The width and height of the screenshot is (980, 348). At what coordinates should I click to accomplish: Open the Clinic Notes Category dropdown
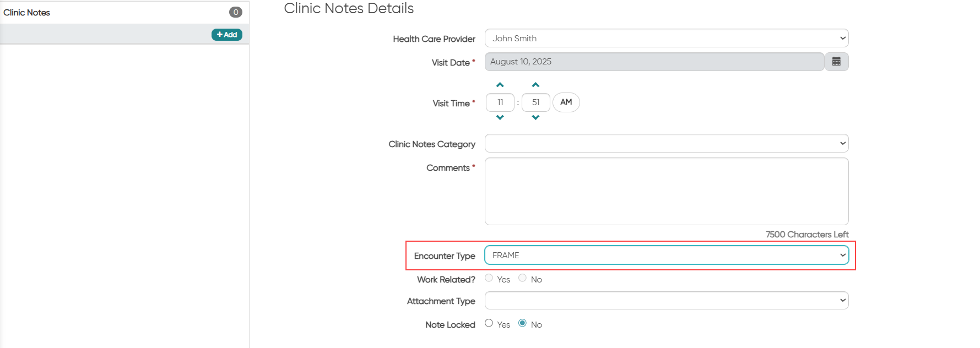pyautogui.click(x=667, y=143)
